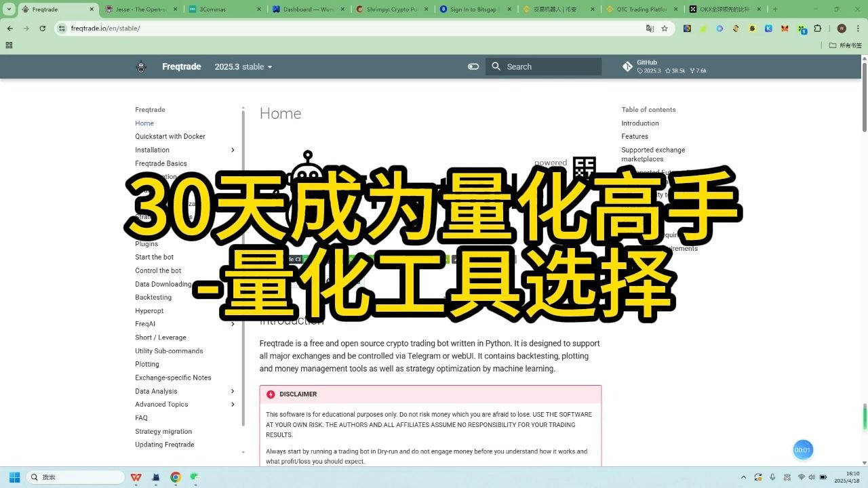Open Plotting sidebar link

pos(147,364)
